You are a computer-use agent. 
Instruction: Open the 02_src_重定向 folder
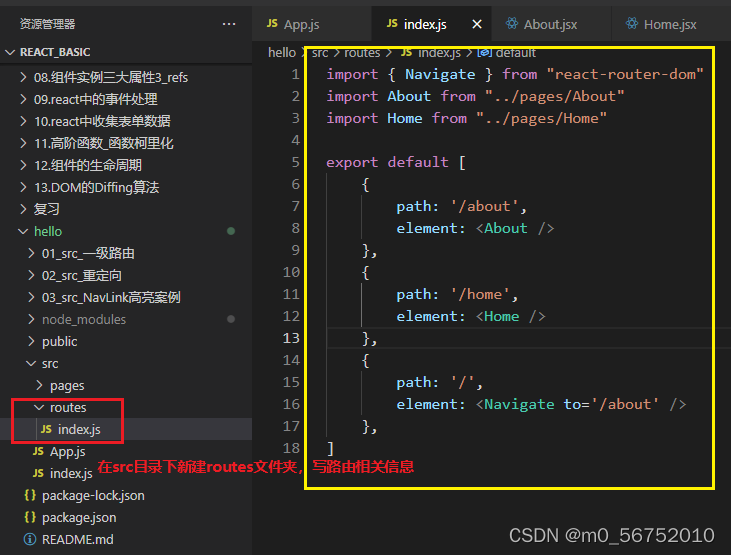point(82,275)
